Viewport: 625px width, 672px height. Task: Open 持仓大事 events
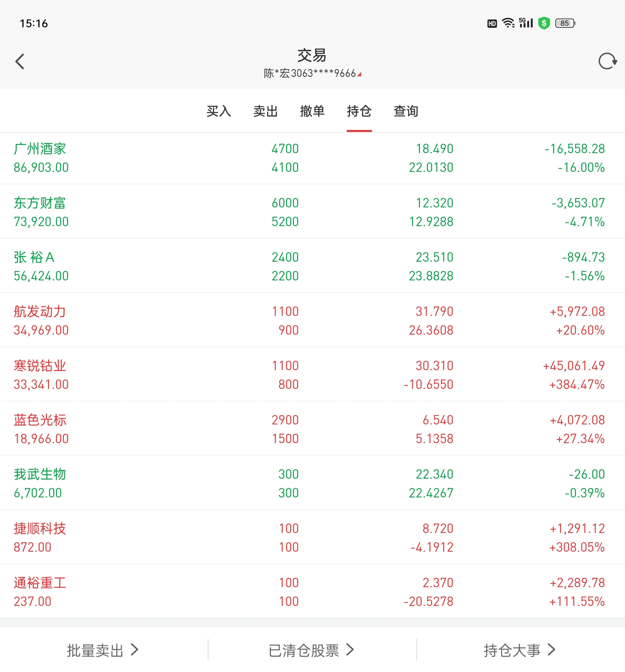(x=520, y=650)
